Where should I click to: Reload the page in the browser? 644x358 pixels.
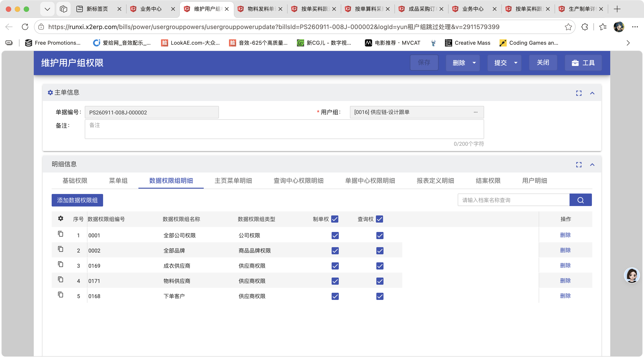[x=25, y=27]
